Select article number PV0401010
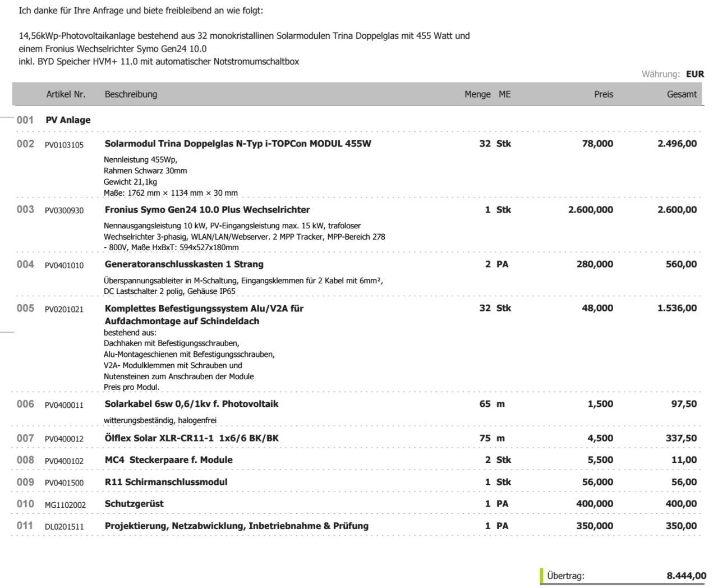718x588 pixels. 65,265
